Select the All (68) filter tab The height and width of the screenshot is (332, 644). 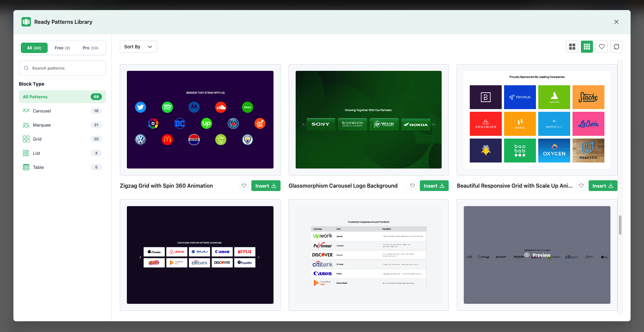pos(34,48)
